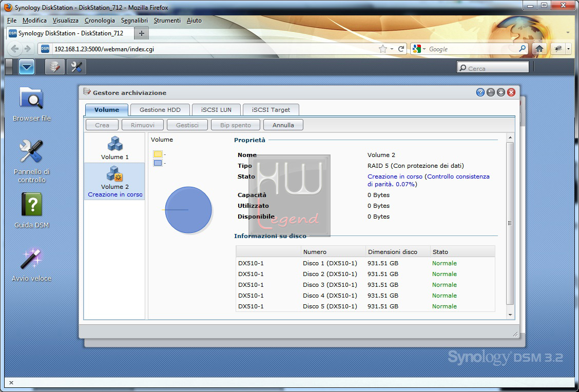
Task: Click the scroll up arrow in properties panel
Action: (x=510, y=138)
